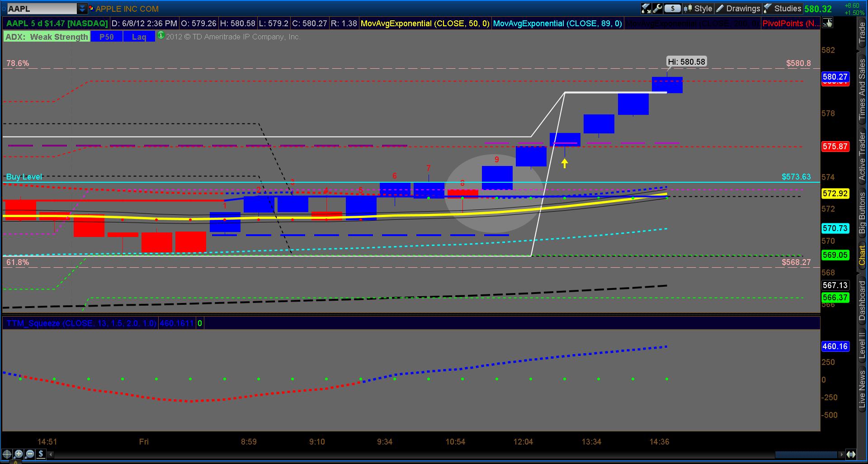Click the Laq label
Viewport: 868px width, 464px height.
click(139, 37)
